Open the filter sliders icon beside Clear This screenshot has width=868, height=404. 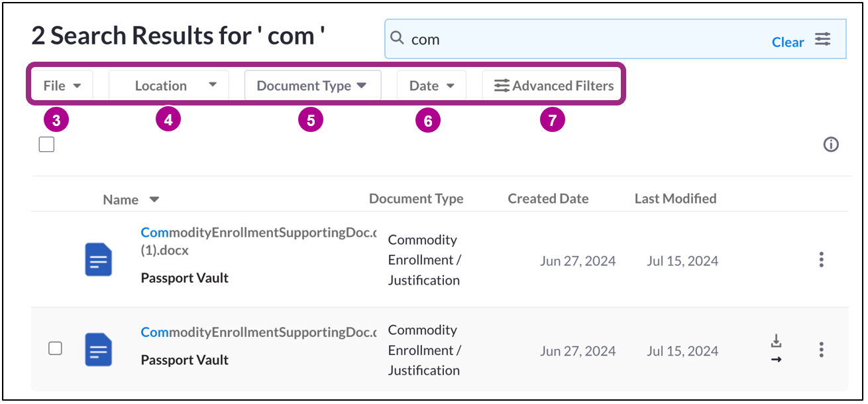(823, 40)
